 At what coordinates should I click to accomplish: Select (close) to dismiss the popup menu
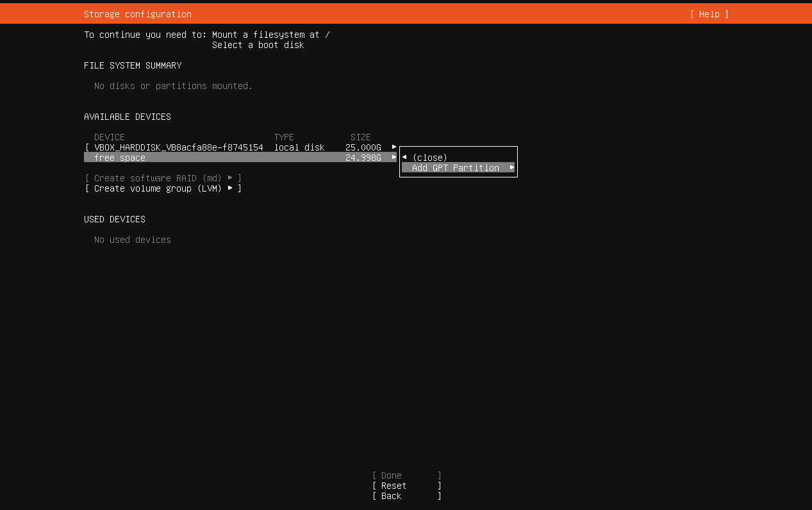coord(430,157)
